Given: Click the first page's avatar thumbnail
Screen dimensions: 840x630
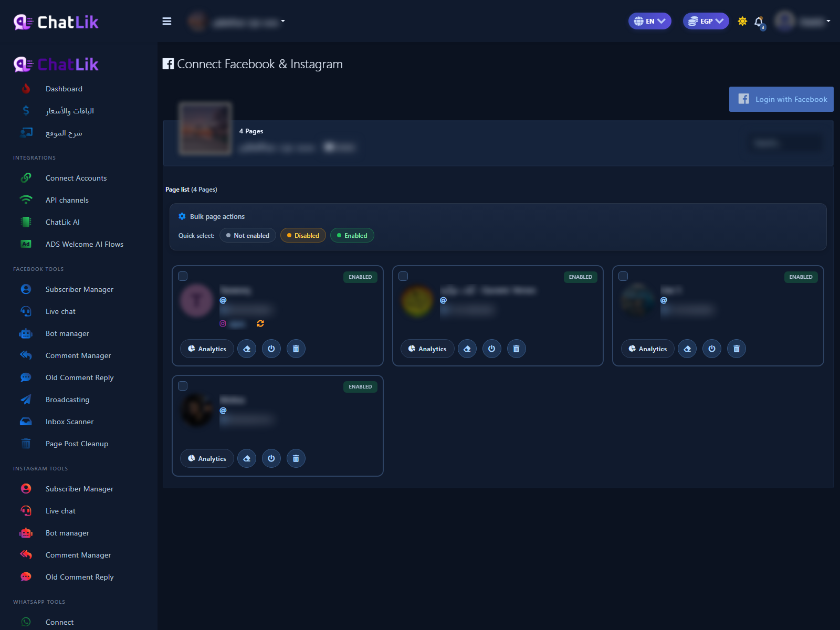Looking at the screenshot, I should [197, 300].
